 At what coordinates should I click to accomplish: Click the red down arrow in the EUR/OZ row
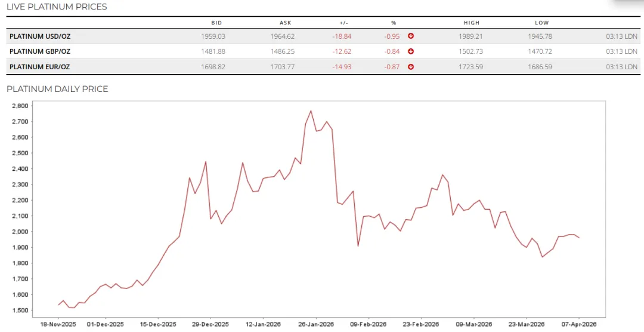[411, 67]
